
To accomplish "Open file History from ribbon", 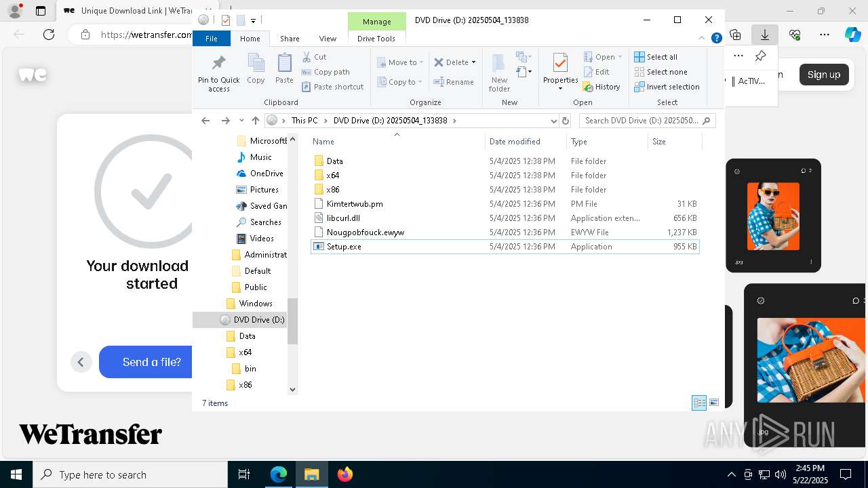I will [x=601, y=87].
